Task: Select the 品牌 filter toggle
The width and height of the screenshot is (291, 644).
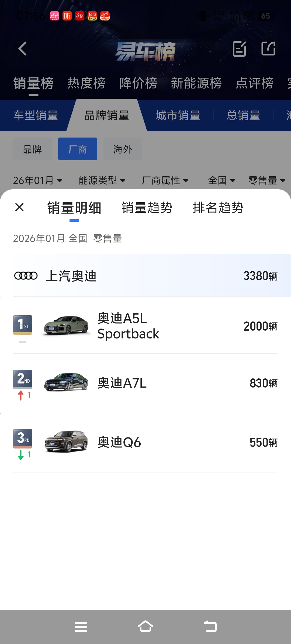Action: (32, 149)
